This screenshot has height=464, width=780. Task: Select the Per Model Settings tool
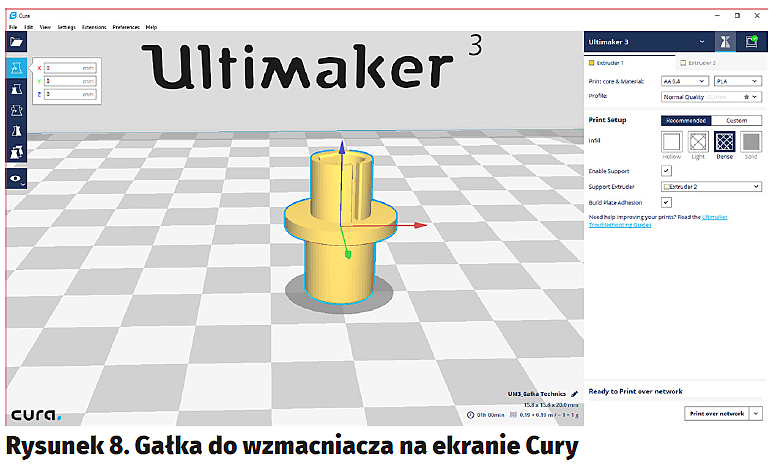point(16,152)
